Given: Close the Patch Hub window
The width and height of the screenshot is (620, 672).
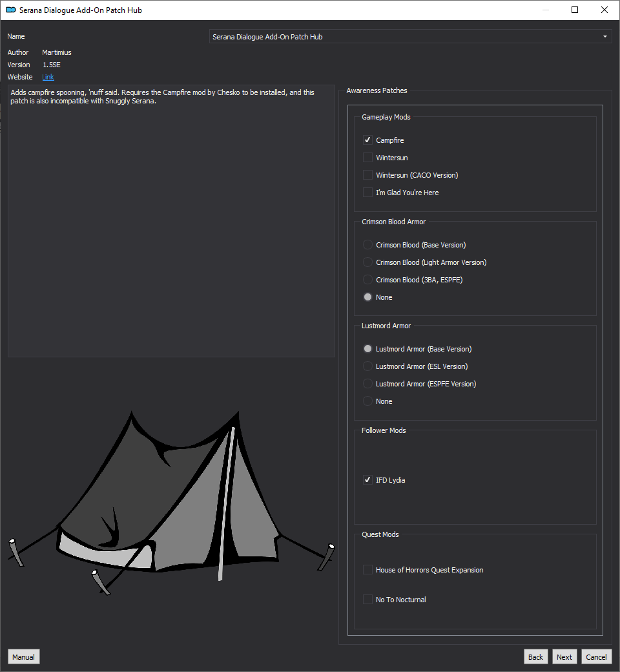Looking at the screenshot, I should click(604, 10).
